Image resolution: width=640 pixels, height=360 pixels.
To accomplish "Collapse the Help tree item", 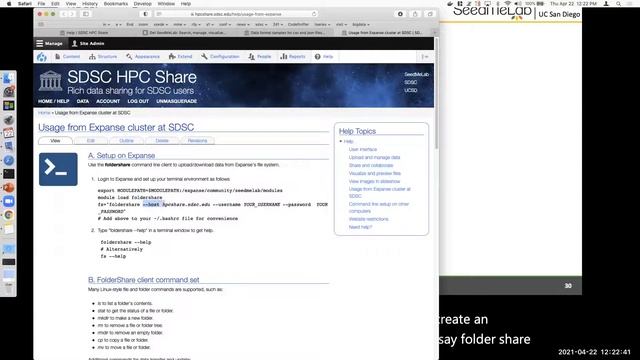I will pyautogui.click(x=340, y=141).
